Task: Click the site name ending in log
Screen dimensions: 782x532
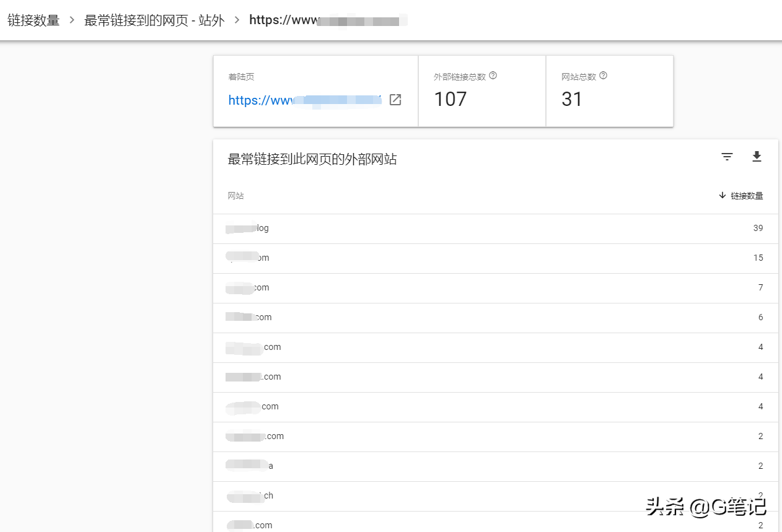Action: [x=247, y=228]
